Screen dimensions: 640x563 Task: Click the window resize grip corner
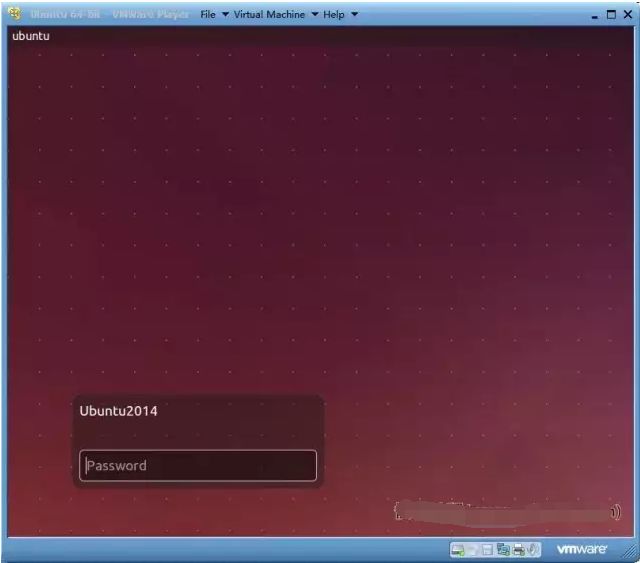[x=631, y=552]
